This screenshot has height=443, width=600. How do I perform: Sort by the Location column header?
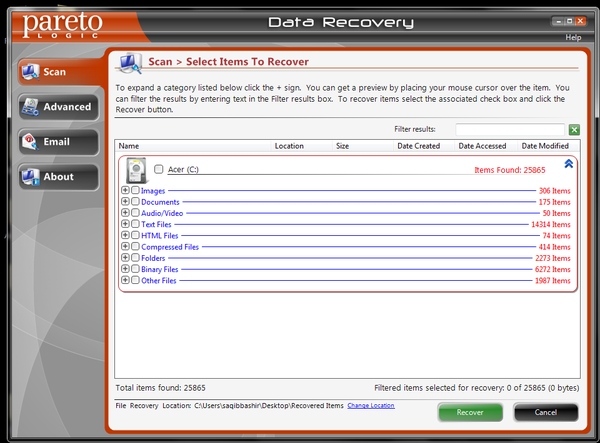(x=302, y=146)
